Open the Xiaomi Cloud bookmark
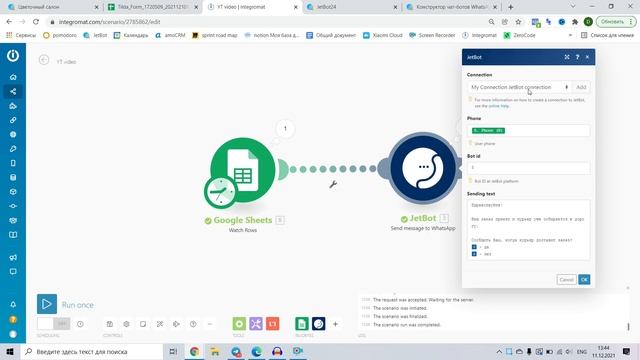The height and width of the screenshot is (360, 640). [382, 36]
